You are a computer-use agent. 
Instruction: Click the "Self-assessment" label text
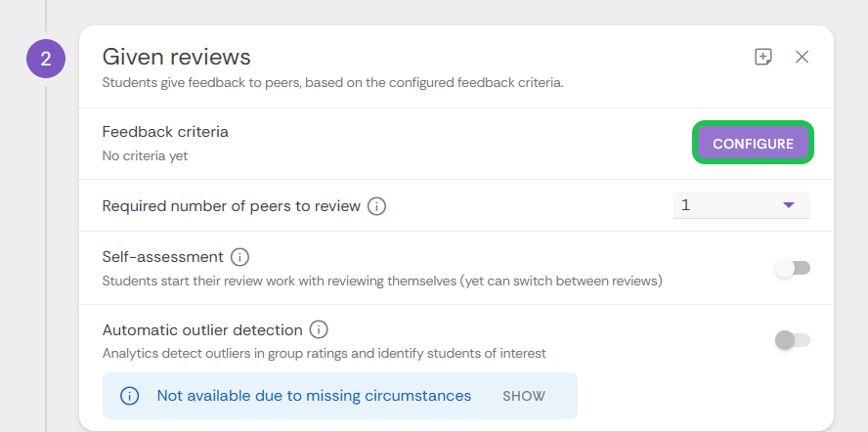pos(163,257)
